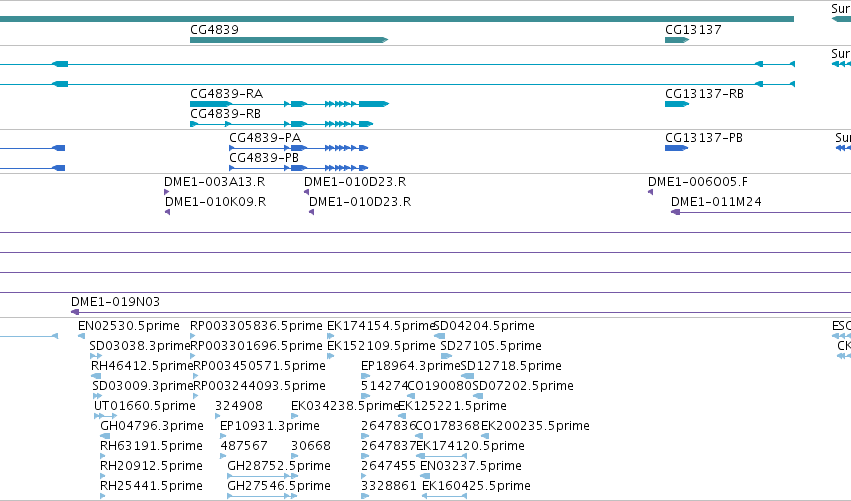Open the DME1-003A13.R feature label
851x501 pixels.
214,182
